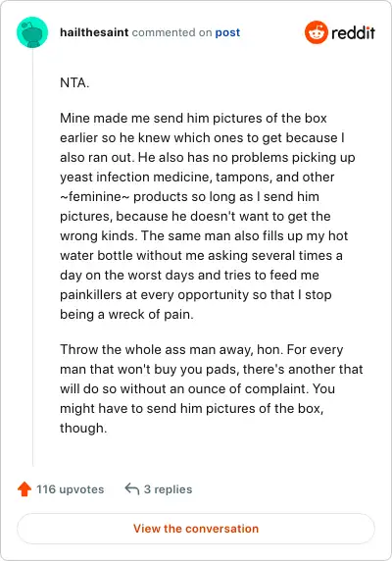Viewport: 392px width, 561px height.
Task: Click the NTA. verdict line
Action: [74, 83]
